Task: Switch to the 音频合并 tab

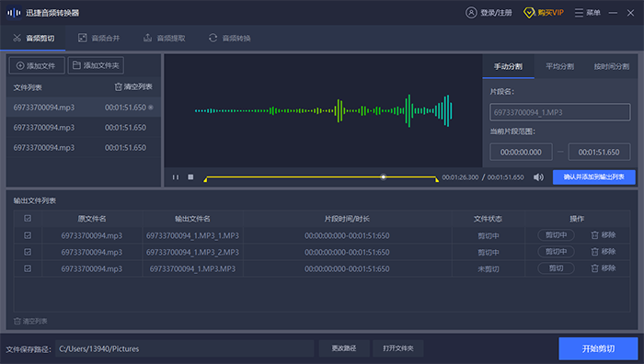Action: tap(99, 39)
